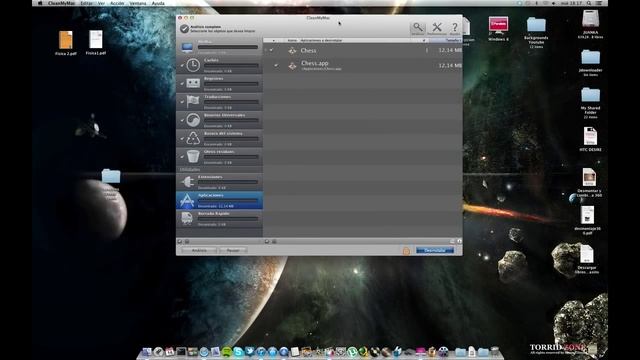This screenshot has width=640, height=360.
Task: Open the Extensiones plug icon utility
Action: (x=187, y=182)
